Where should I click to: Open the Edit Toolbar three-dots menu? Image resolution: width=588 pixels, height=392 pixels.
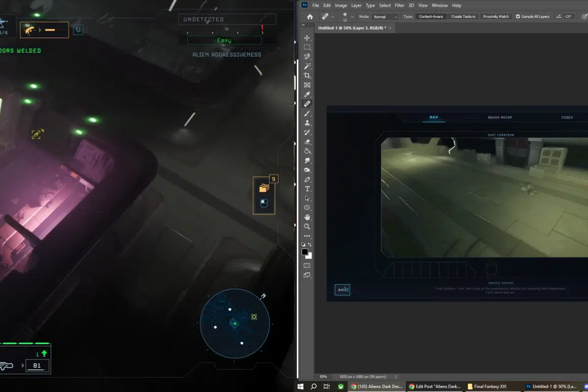(x=307, y=236)
